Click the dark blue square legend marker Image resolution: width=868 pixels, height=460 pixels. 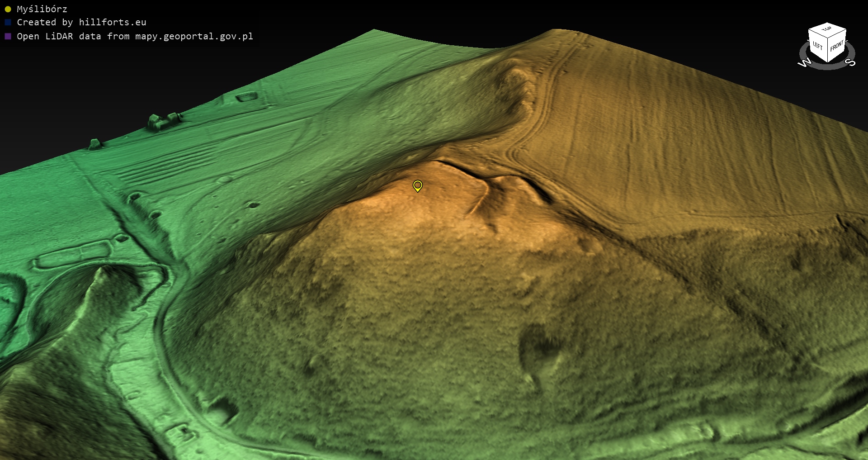pyautogui.click(x=8, y=22)
